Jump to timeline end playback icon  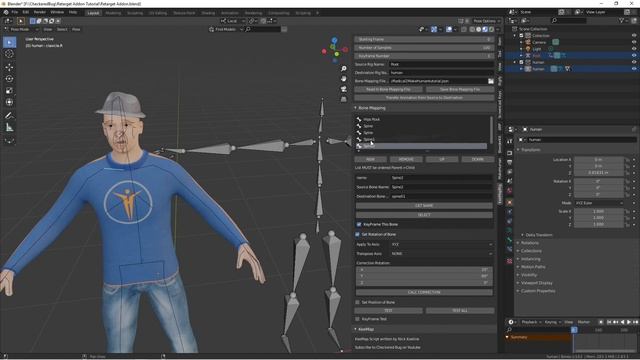(635, 322)
